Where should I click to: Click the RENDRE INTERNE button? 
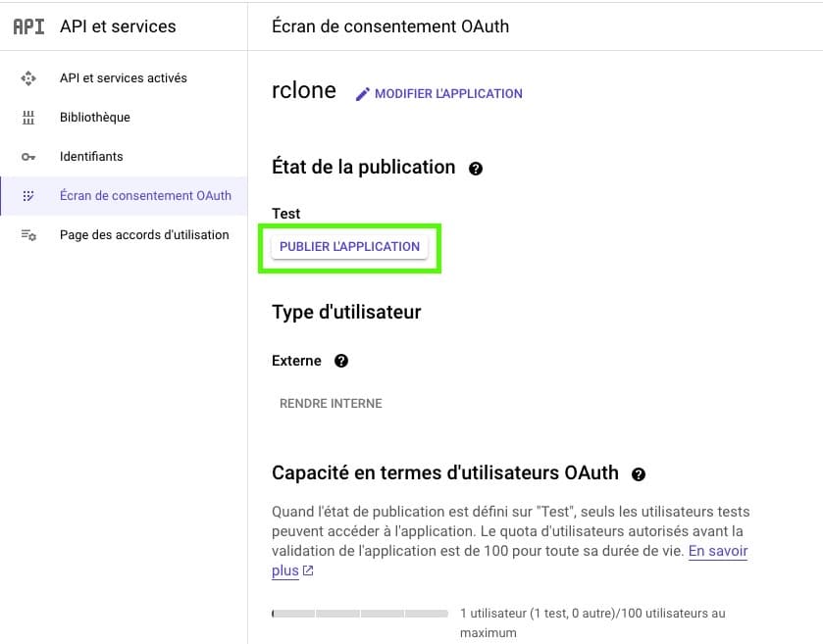coord(331,403)
